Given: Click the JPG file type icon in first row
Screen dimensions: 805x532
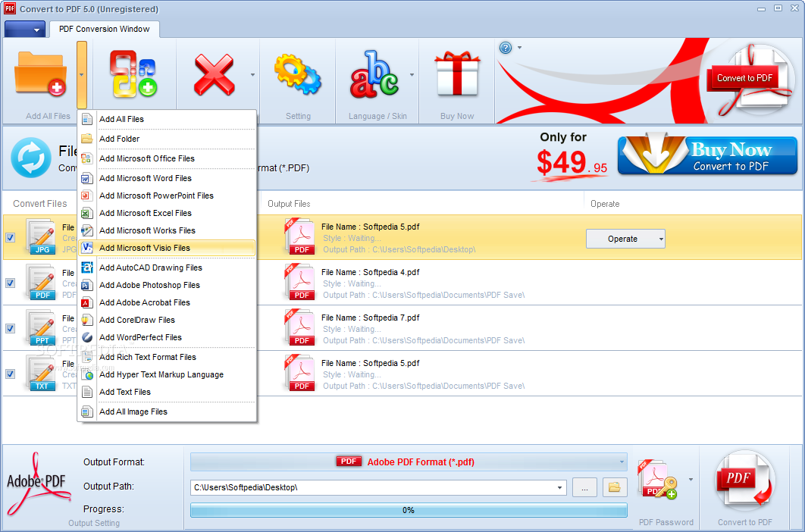Looking at the screenshot, I should point(42,237).
